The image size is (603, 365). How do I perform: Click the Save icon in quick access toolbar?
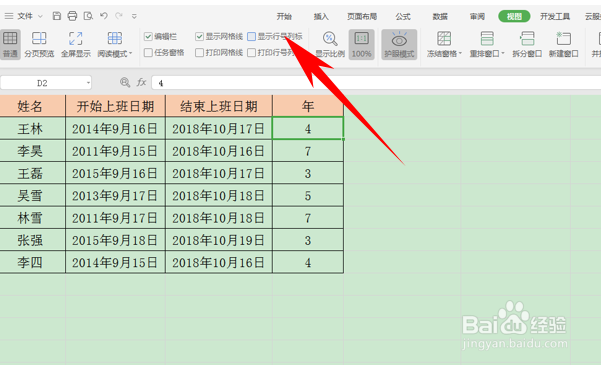coord(57,16)
